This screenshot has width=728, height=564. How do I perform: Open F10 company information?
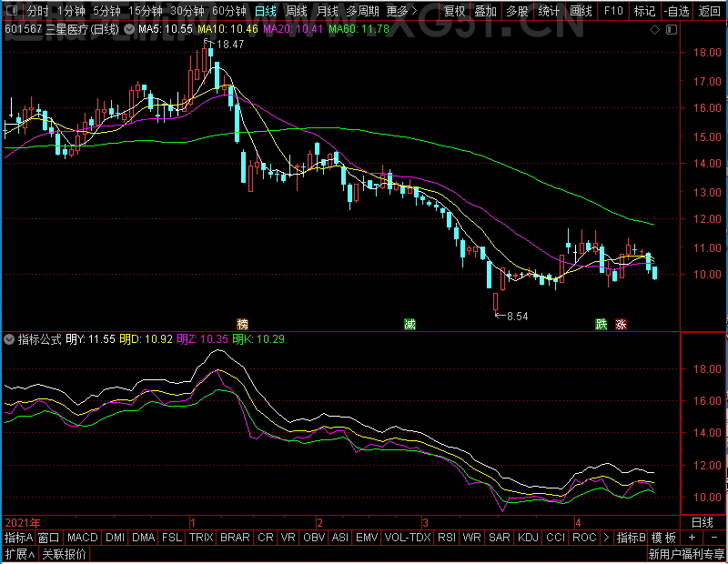(x=613, y=11)
